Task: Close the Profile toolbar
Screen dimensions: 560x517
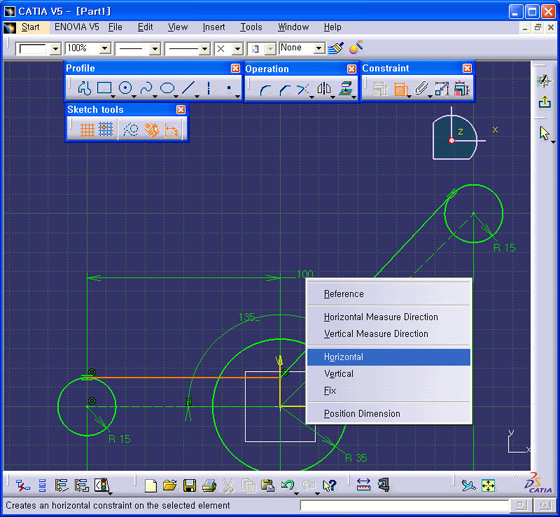Action: [x=235, y=69]
